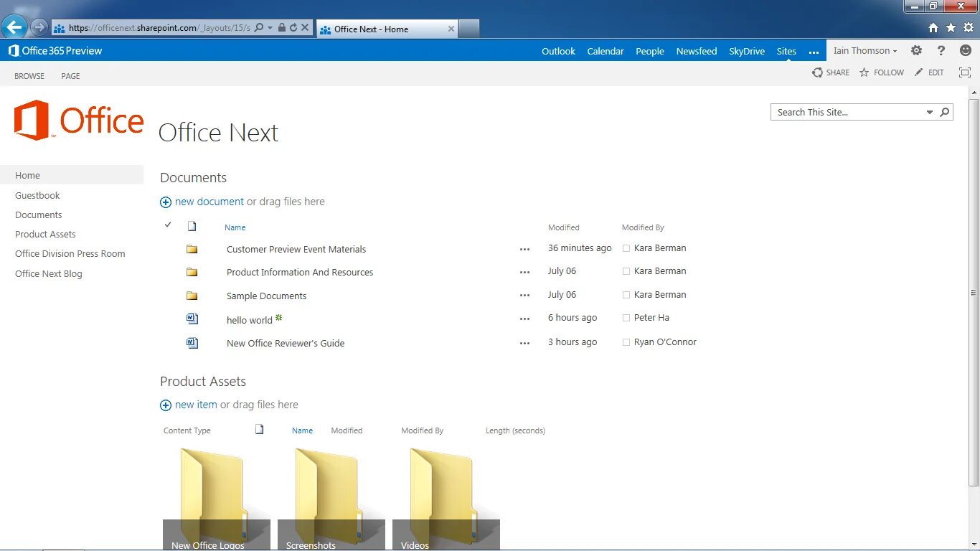
Task: Open the browser home icon
Action: tap(933, 28)
